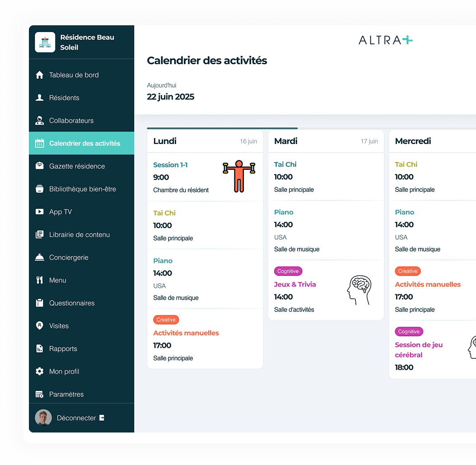Click the logout arrow next to Déconnecter
The height and width of the screenshot is (465, 476).
102,418
